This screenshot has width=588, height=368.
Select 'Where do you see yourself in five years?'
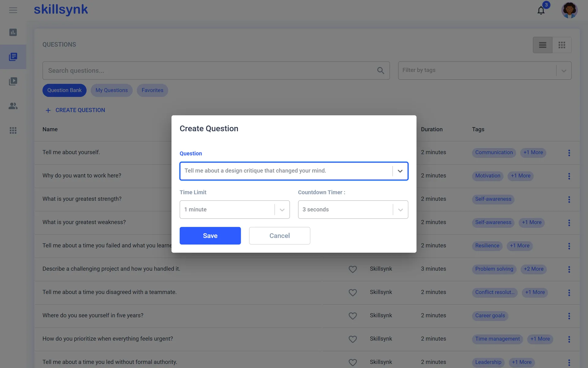click(93, 316)
